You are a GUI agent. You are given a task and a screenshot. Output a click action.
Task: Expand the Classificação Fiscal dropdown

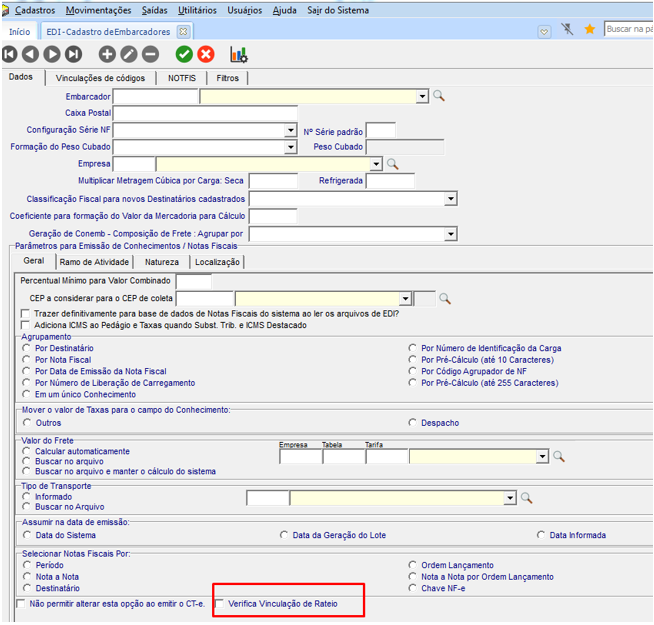450,199
